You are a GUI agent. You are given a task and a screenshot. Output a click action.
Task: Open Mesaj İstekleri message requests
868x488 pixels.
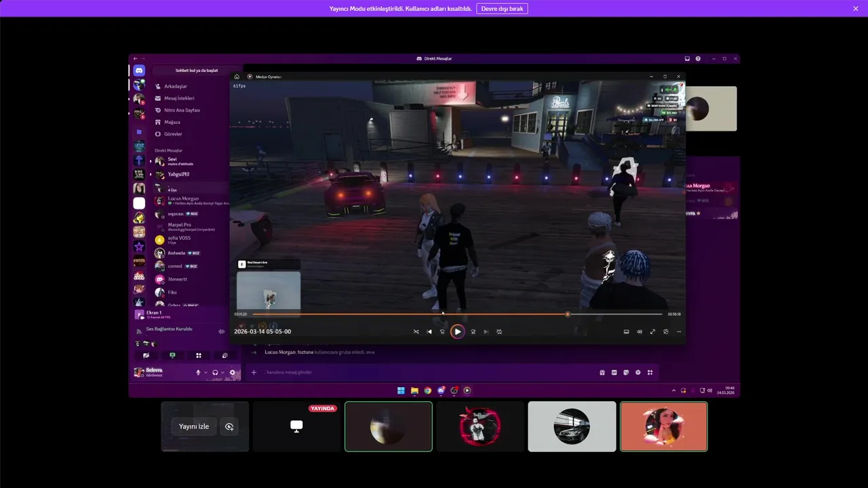[x=192, y=98]
